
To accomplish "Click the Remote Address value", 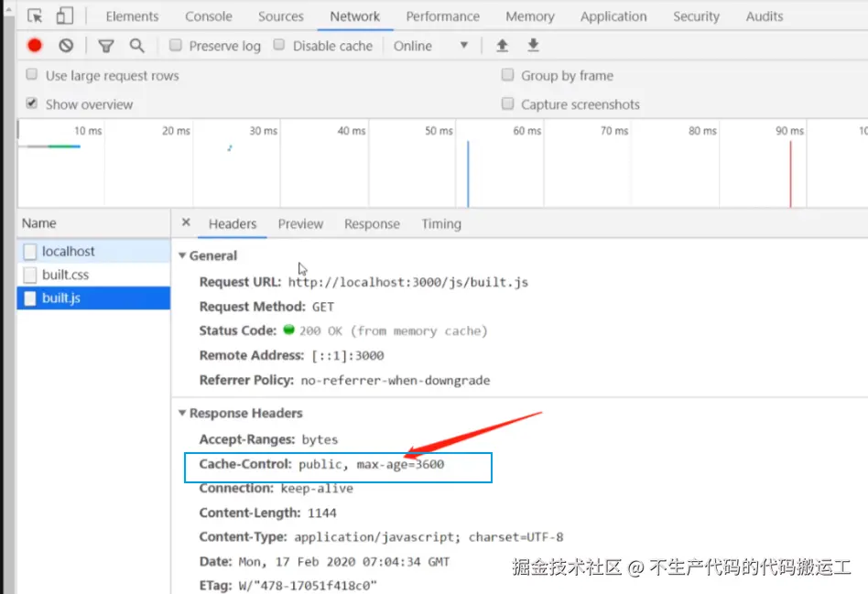I will (x=348, y=355).
